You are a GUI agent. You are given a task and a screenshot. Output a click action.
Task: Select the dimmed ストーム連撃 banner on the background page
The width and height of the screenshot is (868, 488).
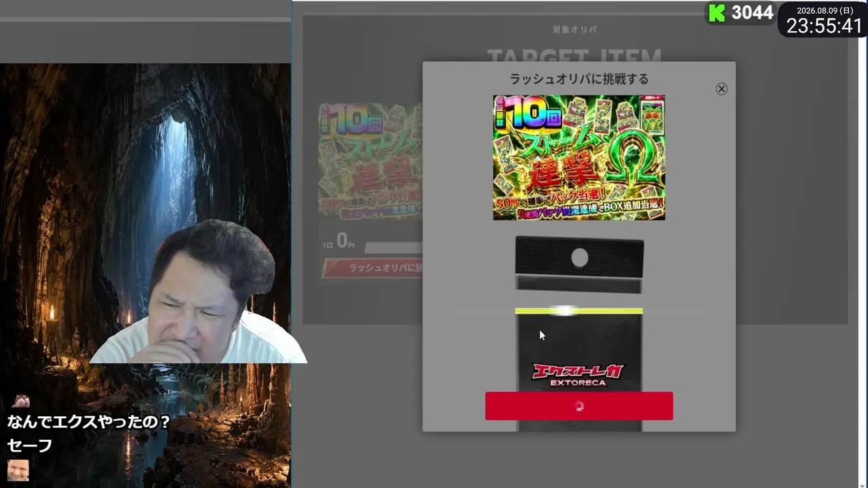(x=370, y=161)
